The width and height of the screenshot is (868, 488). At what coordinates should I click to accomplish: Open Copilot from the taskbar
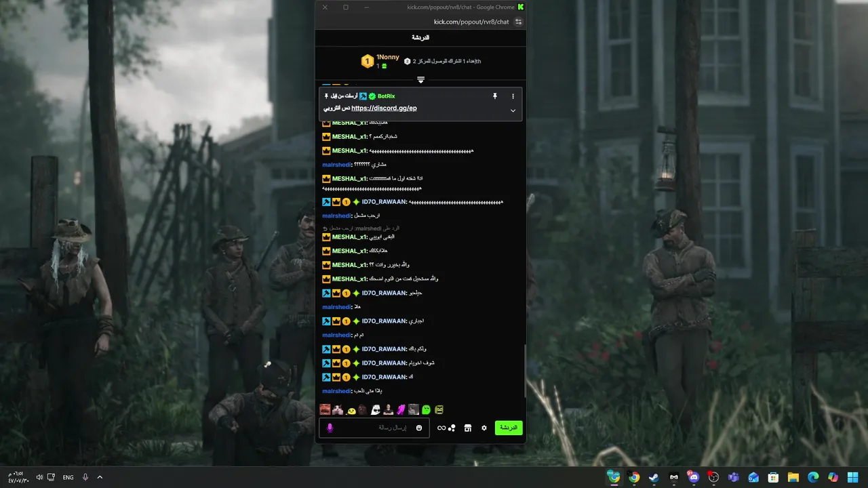coord(833,477)
